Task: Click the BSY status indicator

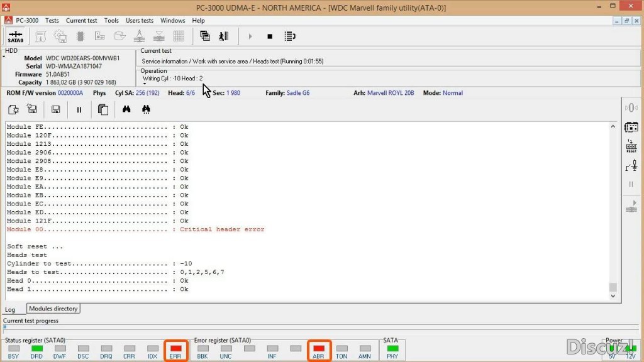Action: [x=14, y=348]
